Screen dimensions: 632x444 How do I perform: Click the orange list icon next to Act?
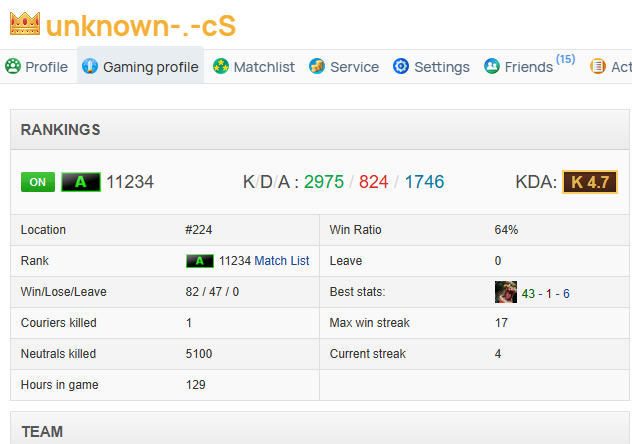598,66
